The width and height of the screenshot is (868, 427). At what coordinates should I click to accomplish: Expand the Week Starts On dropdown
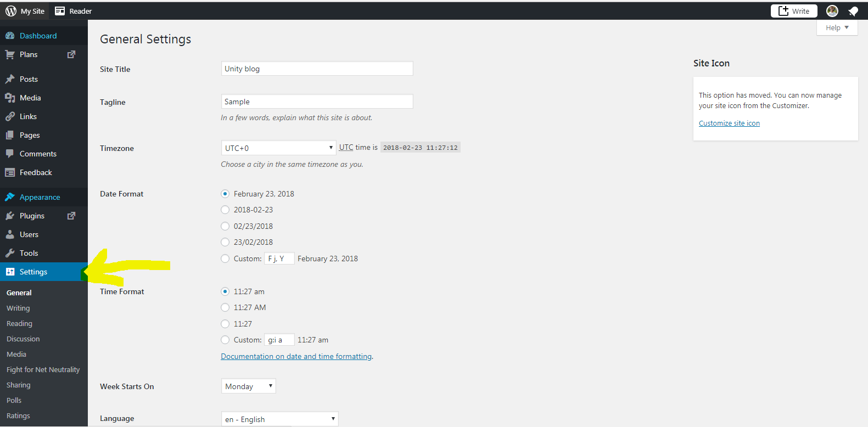(248, 386)
